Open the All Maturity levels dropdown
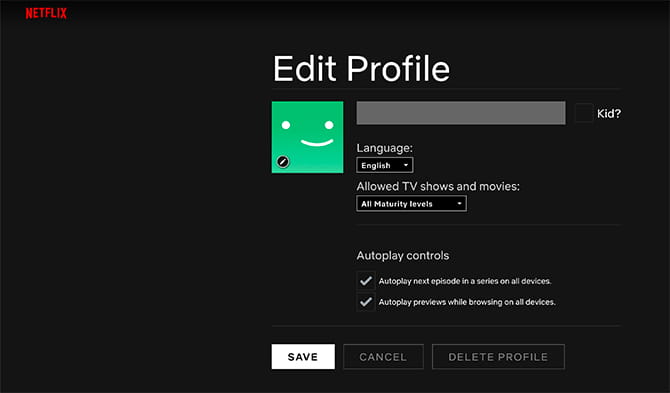This screenshot has height=393, width=670. [x=411, y=204]
